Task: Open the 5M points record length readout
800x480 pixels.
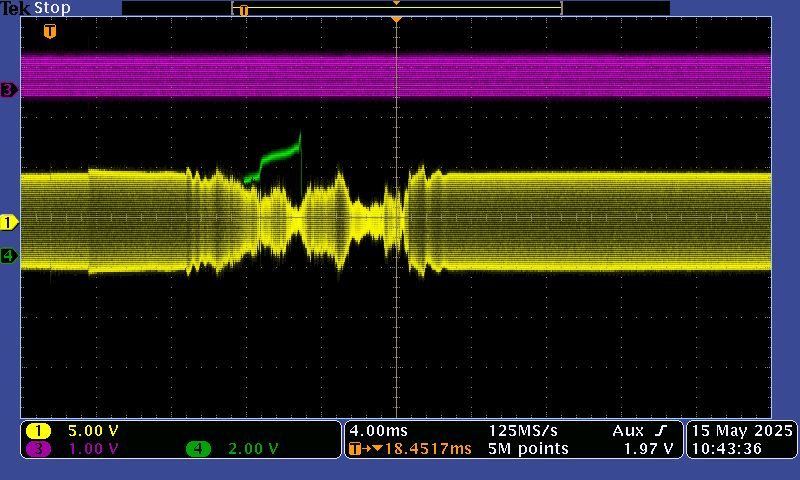Action: (528, 449)
